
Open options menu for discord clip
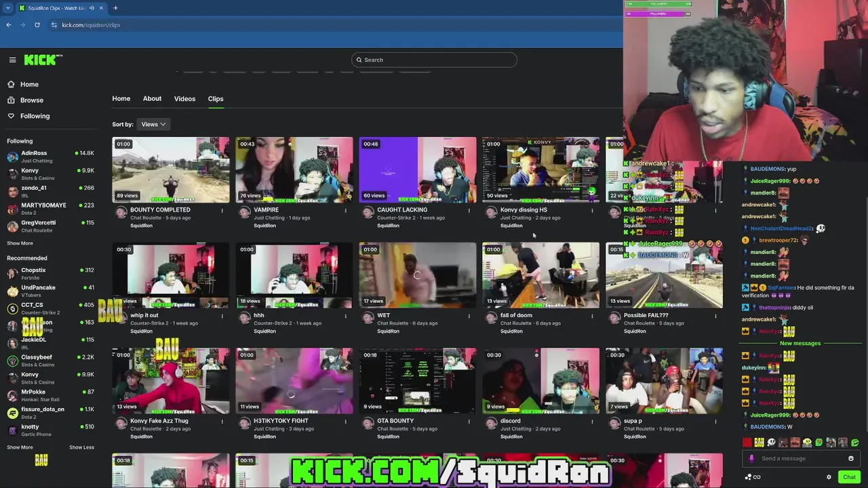pos(592,421)
